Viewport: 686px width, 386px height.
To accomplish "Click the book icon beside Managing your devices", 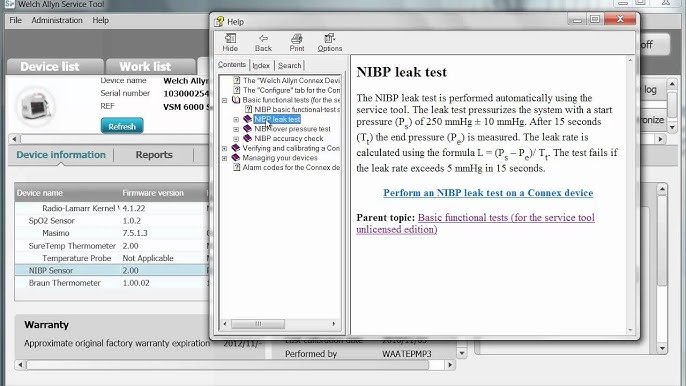I will coord(235,157).
